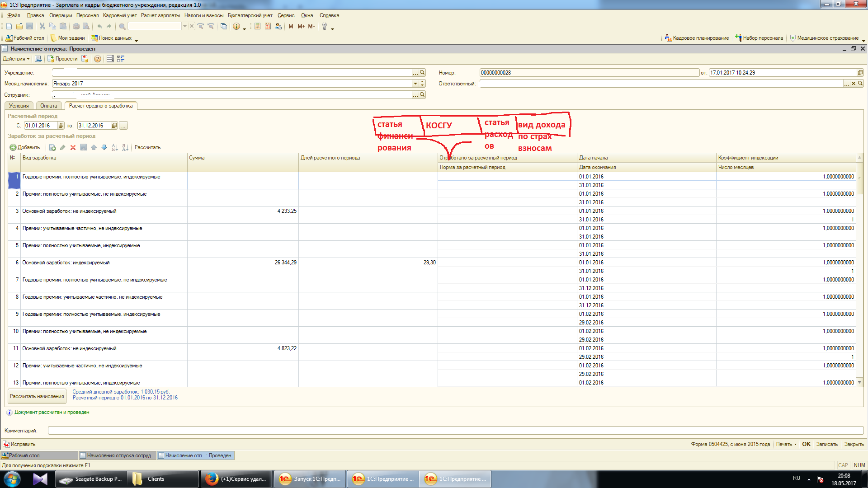
Task: Click the Записать button
Action: pos(826,444)
